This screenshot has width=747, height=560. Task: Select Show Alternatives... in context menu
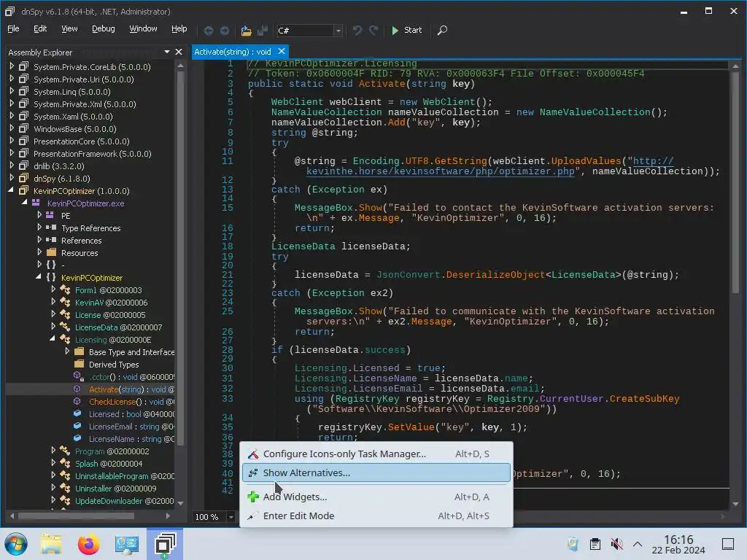coord(376,472)
